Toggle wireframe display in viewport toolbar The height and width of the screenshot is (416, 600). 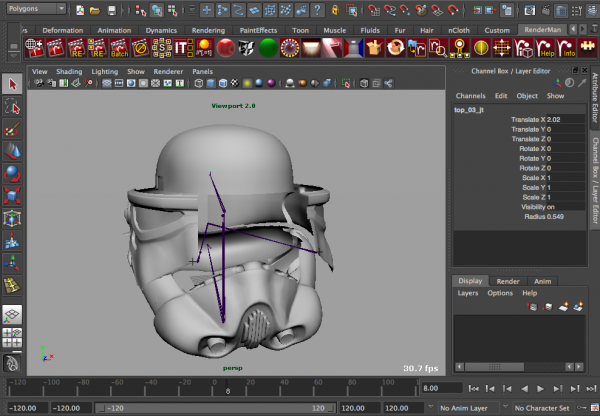pos(198,83)
